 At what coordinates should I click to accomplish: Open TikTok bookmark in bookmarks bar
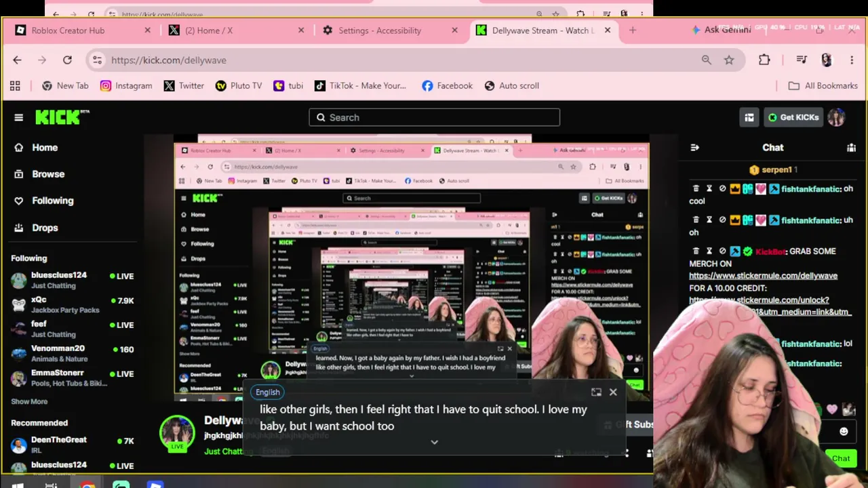[360, 85]
